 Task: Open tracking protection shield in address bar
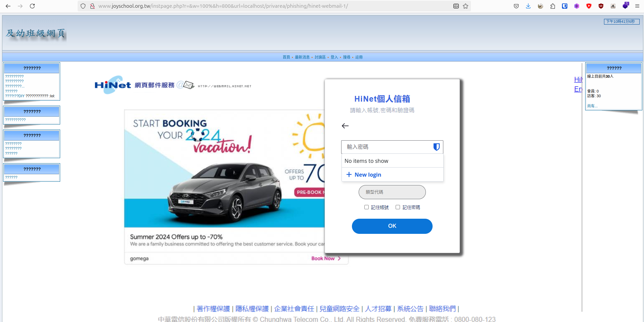(83, 6)
